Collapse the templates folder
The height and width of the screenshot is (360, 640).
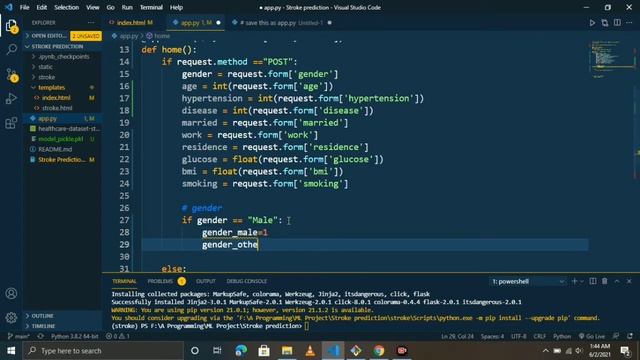tap(51, 87)
